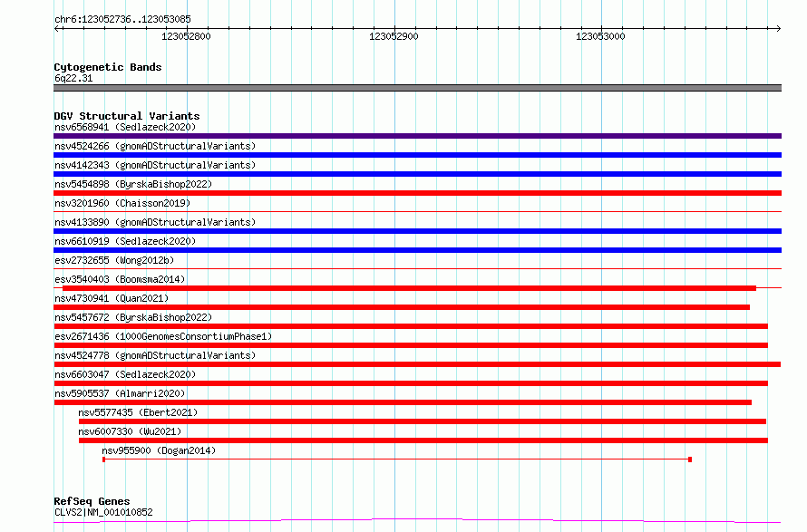Click the nsv4524778 (gnomADStructuralVariants) label

(155, 355)
